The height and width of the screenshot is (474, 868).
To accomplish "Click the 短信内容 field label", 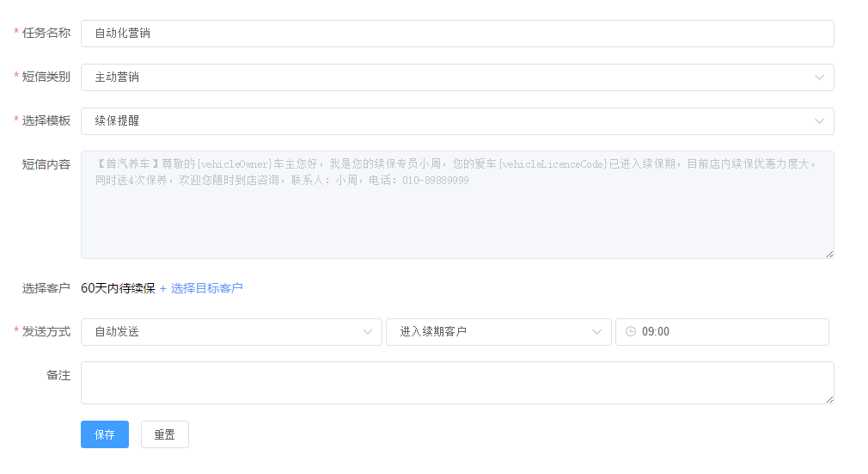I will (x=46, y=164).
